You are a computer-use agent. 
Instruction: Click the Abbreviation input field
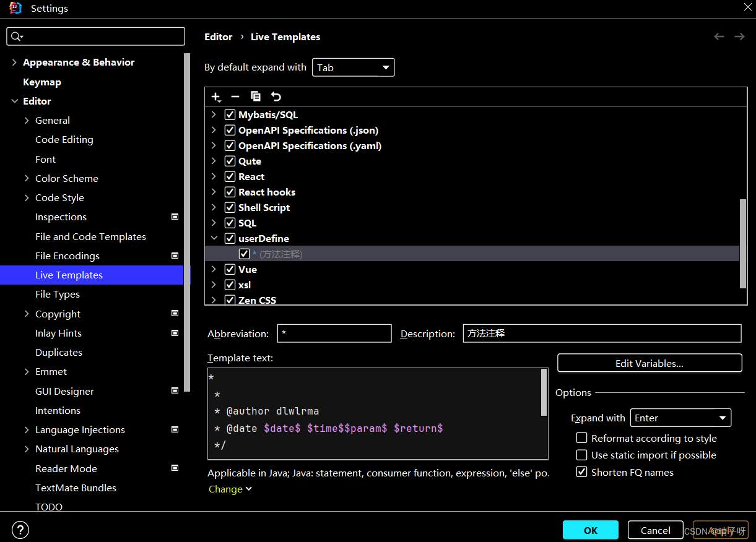pos(334,333)
